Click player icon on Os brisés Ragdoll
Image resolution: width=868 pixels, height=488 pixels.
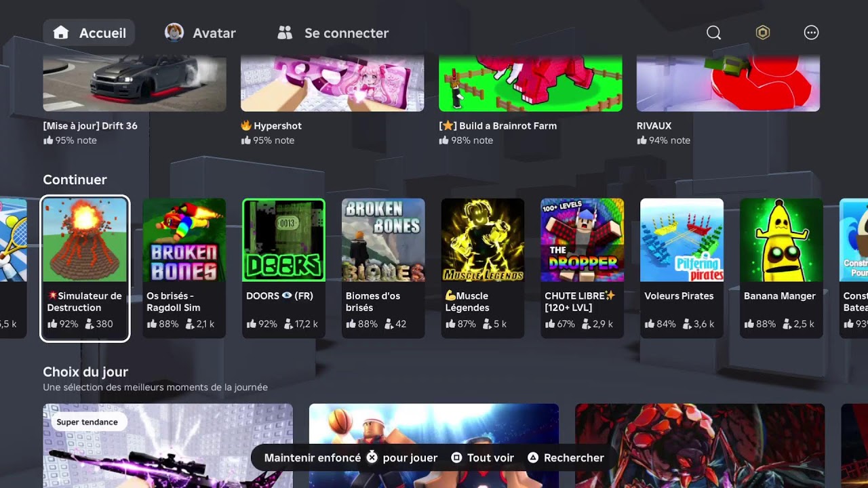pos(190,324)
